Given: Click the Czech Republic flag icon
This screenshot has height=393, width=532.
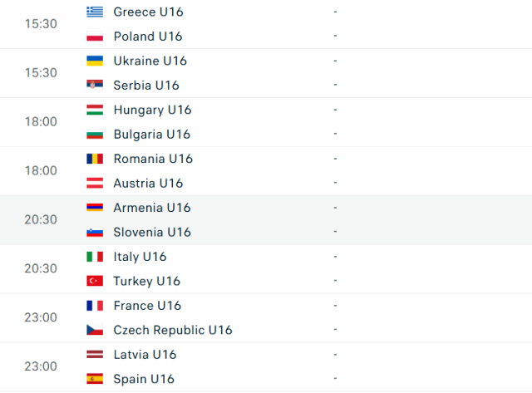Looking at the screenshot, I should click(x=95, y=330).
